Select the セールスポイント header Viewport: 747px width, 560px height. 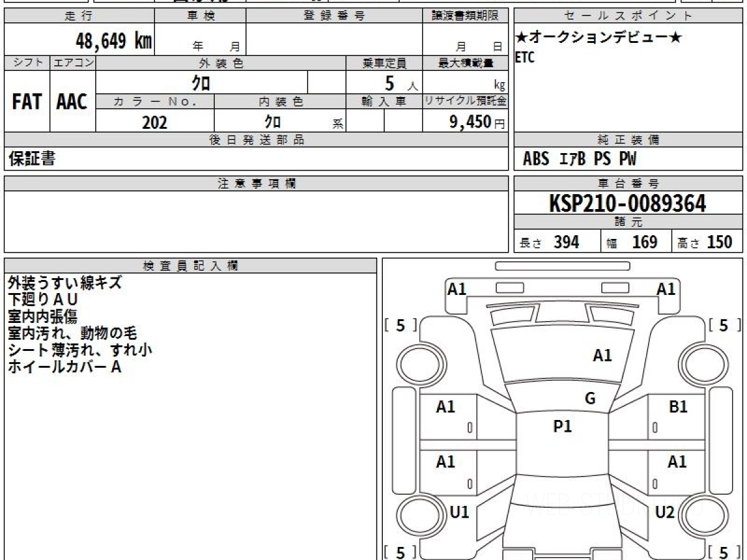tap(629, 16)
